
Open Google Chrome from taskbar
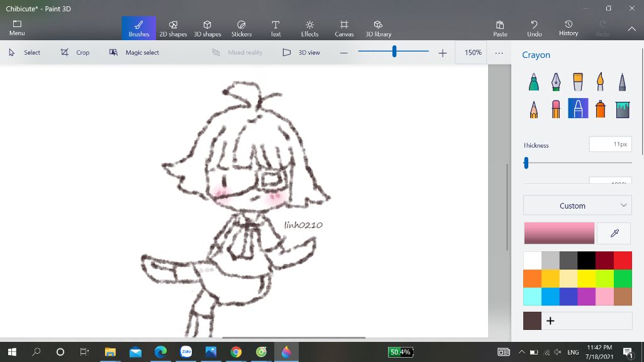[x=236, y=352]
